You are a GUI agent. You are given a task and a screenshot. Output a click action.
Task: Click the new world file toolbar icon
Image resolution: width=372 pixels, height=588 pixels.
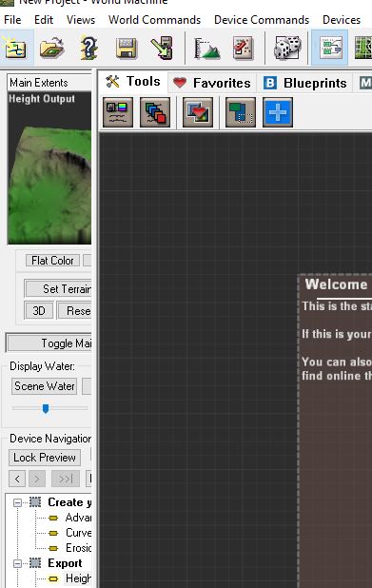point(16,48)
